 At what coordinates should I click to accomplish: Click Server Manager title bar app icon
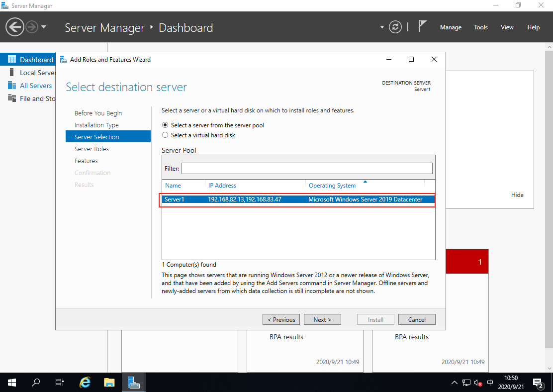point(5,5)
